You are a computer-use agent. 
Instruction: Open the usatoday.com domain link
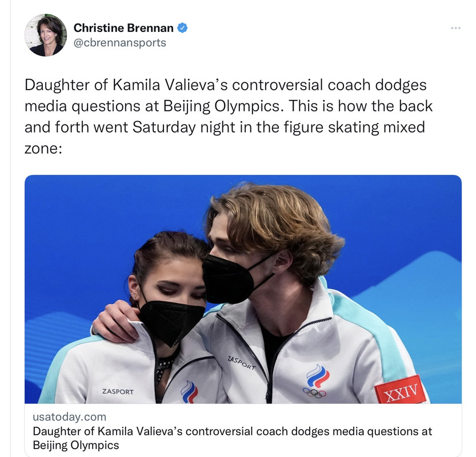point(70,417)
